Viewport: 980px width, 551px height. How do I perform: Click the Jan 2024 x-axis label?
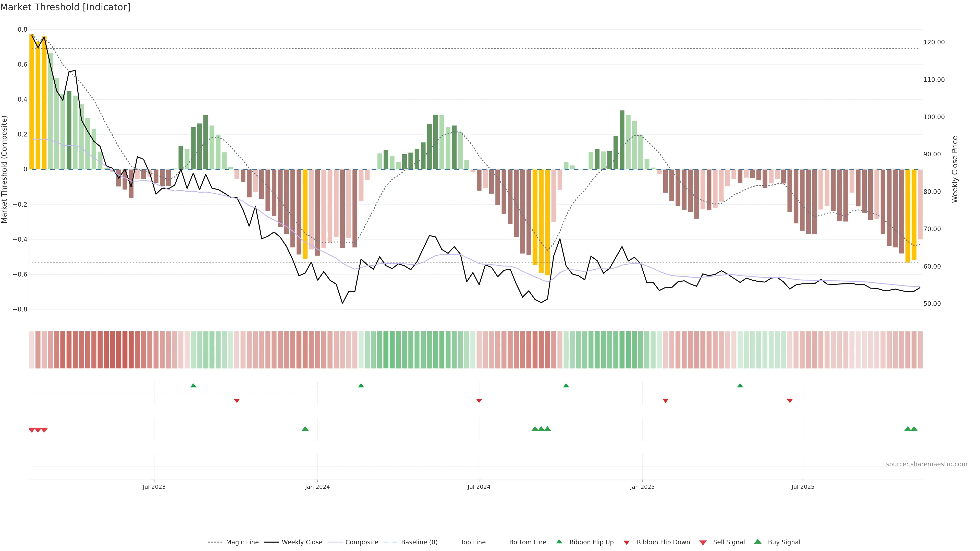(317, 487)
